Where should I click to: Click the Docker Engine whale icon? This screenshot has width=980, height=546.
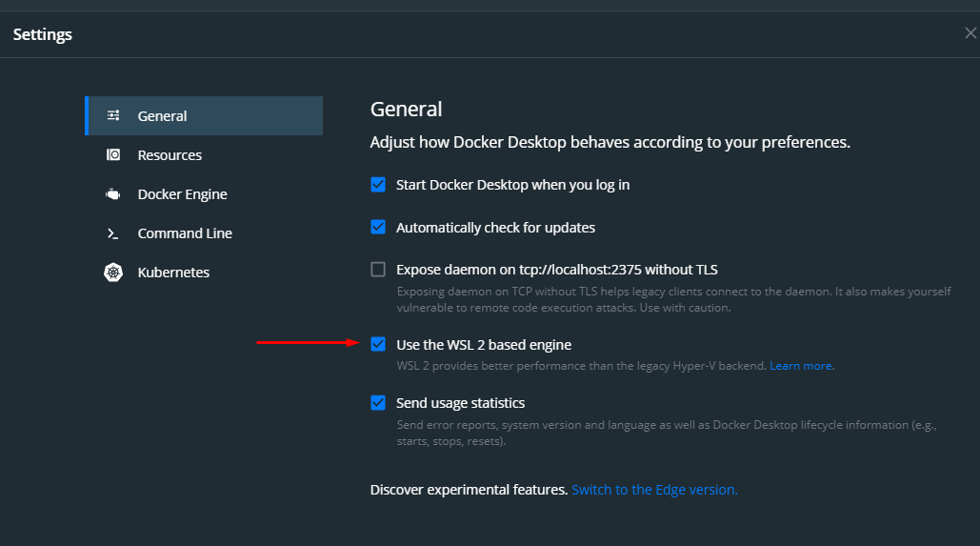click(113, 194)
